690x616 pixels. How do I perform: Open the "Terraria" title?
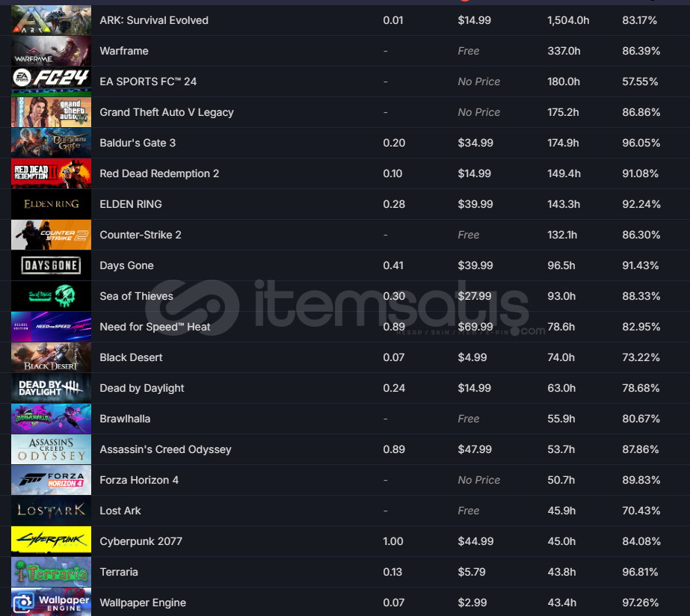[119, 572]
